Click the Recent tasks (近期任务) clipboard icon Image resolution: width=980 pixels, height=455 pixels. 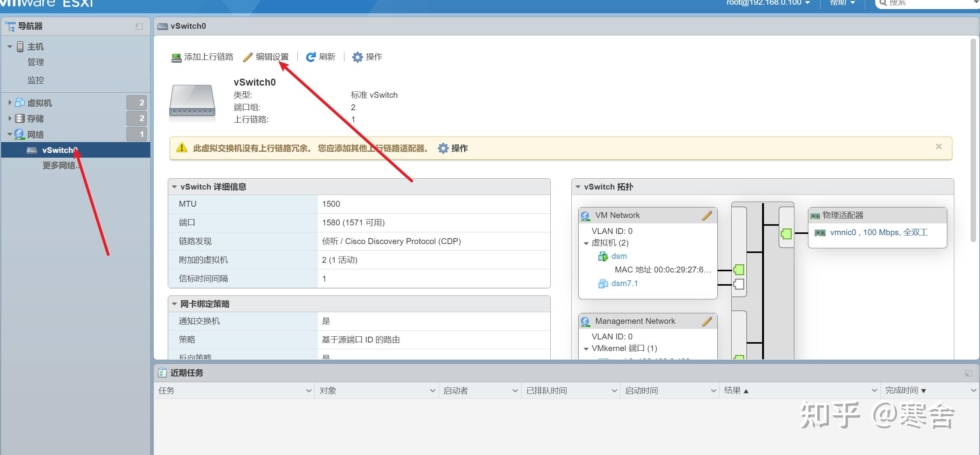tap(162, 372)
